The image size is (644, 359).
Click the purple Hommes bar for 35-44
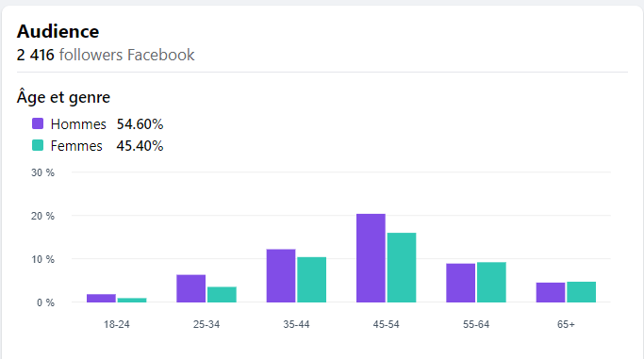(x=281, y=276)
